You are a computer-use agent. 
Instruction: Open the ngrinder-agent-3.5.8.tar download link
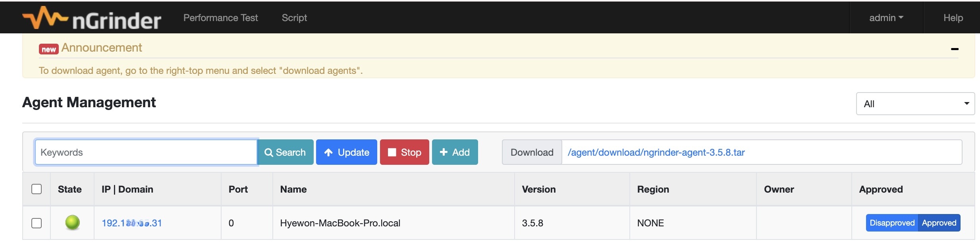pyautogui.click(x=656, y=152)
